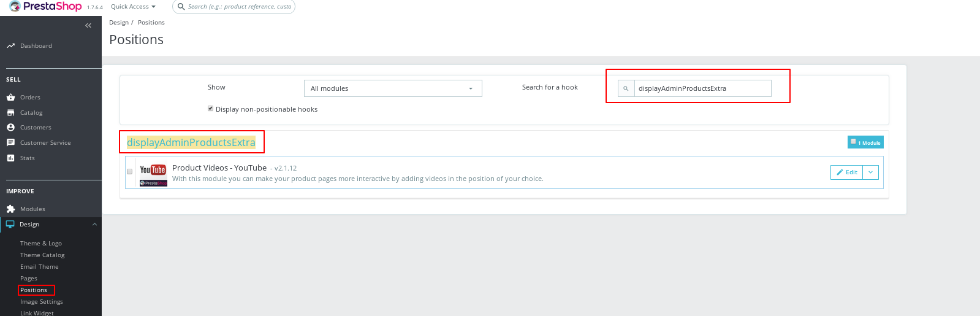The height and width of the screenshot is (316, 980).
Task: Open the Customers menu
Action: 36,128
